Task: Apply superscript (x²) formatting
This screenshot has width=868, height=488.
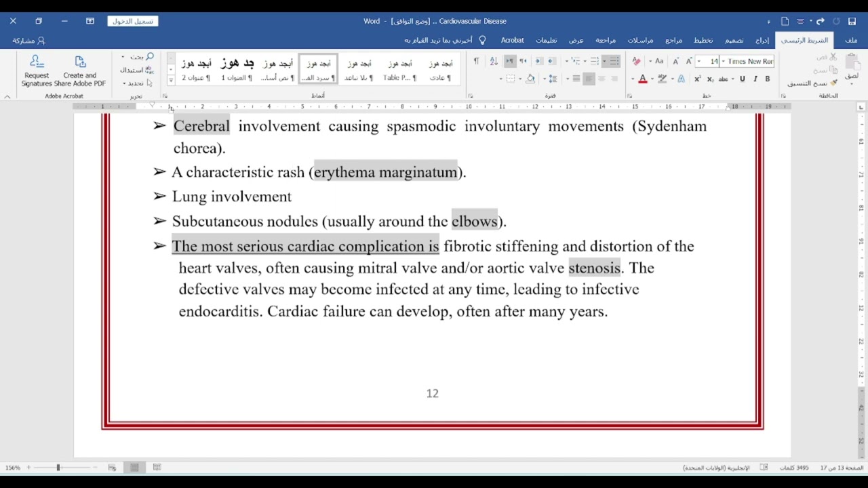Action: tap(697, 79)
